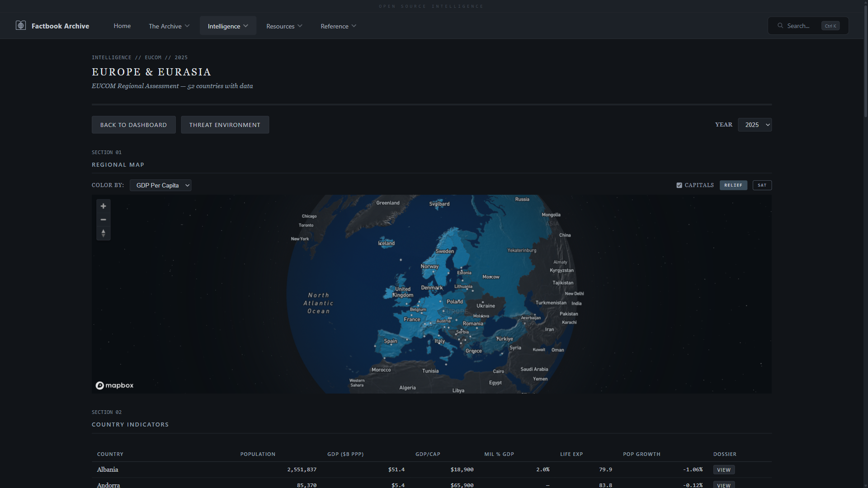The height and width of the screenshot is (488, 868).
Task: Zoom in the map with plus icon
Action: (x=104, y=206)
